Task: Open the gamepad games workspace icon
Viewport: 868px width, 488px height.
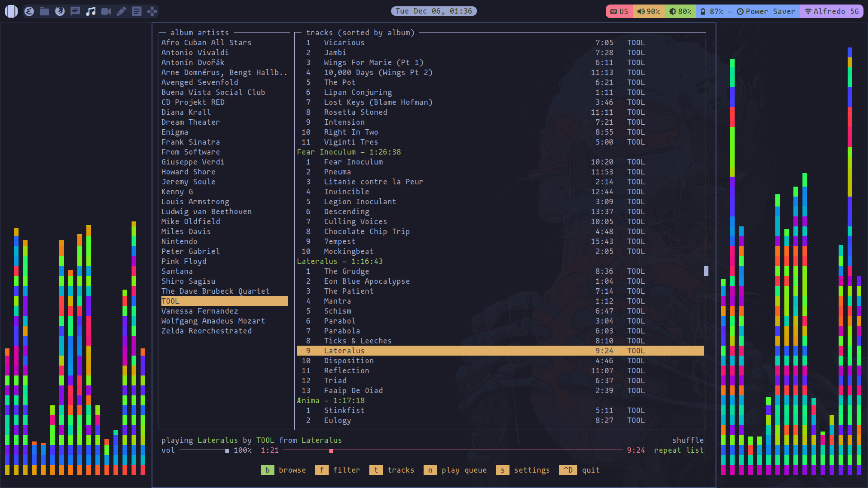Action: coord(152,11)
